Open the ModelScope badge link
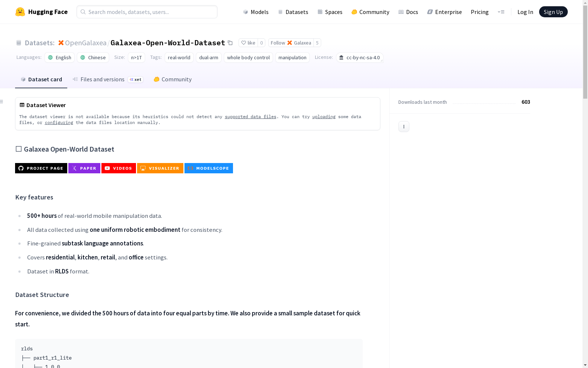The image size is (588, 368). point(209,168)
